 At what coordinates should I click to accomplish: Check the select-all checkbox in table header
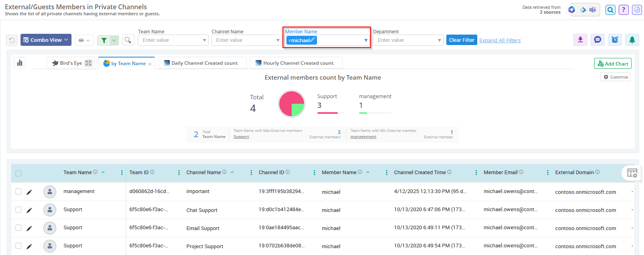[x=18, y=173]
